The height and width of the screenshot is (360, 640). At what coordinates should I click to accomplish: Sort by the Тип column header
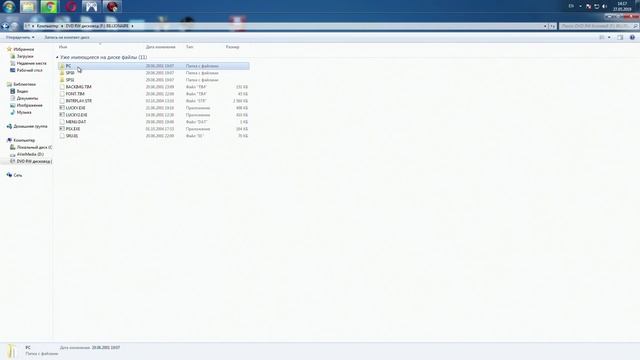point(189,47)
